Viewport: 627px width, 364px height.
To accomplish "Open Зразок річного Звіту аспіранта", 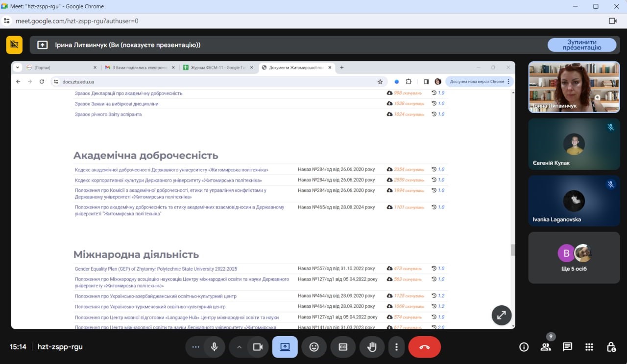I will (108, 114).
